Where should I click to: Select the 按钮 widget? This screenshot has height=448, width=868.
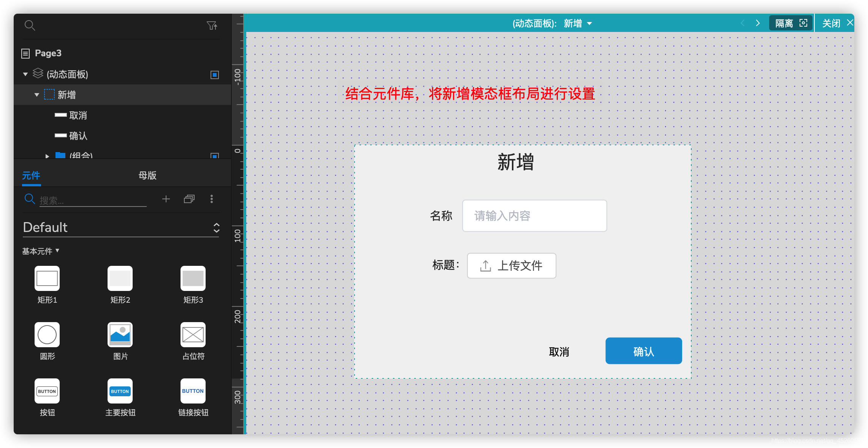47,397
